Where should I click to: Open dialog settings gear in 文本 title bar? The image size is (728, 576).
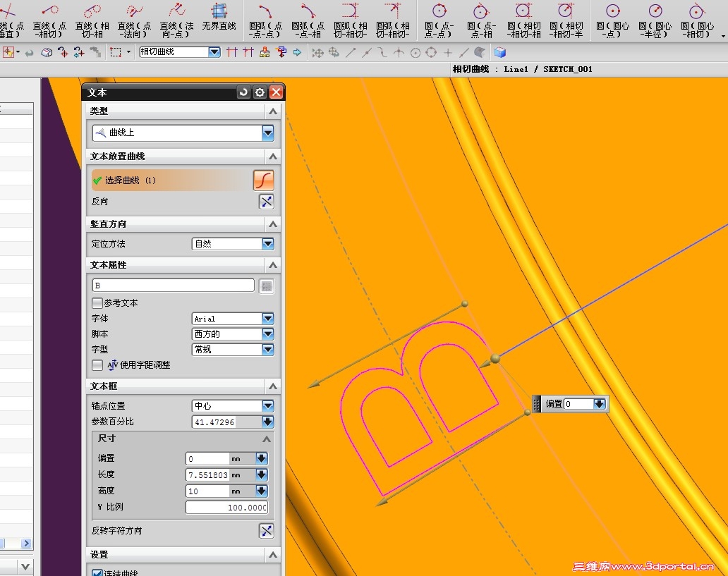click(260, 92)
